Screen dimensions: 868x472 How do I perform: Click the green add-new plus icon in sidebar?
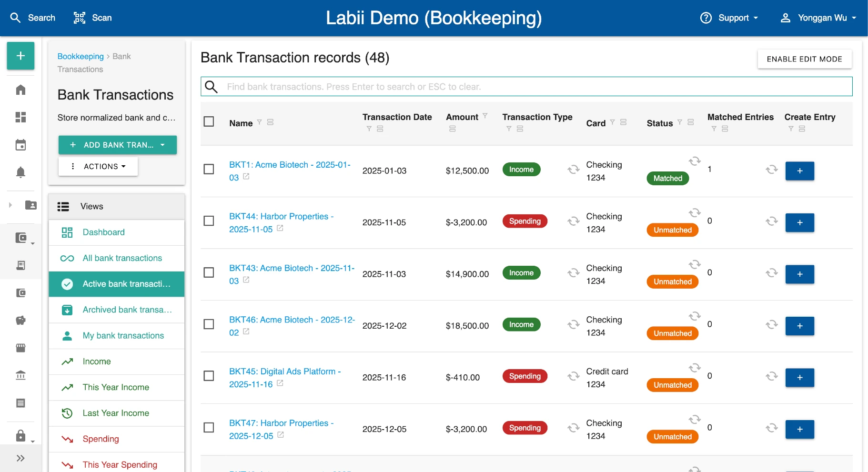(x=20, y=56)
